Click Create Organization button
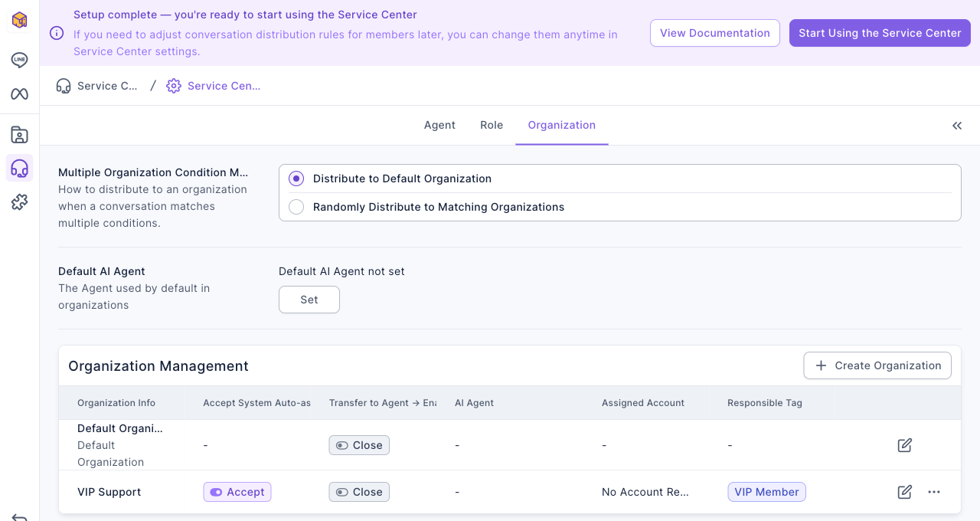Screen dimensions: 980x521 coord(877,365)
